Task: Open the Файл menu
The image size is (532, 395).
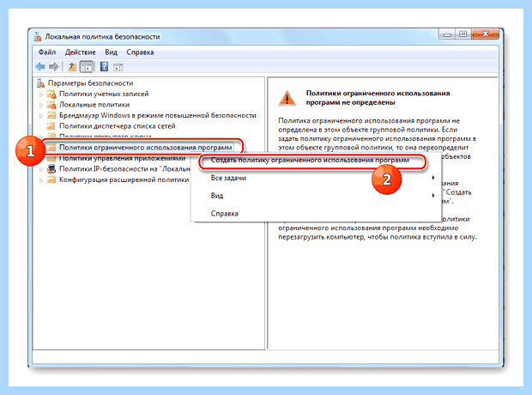Action: tap(47, 52)
